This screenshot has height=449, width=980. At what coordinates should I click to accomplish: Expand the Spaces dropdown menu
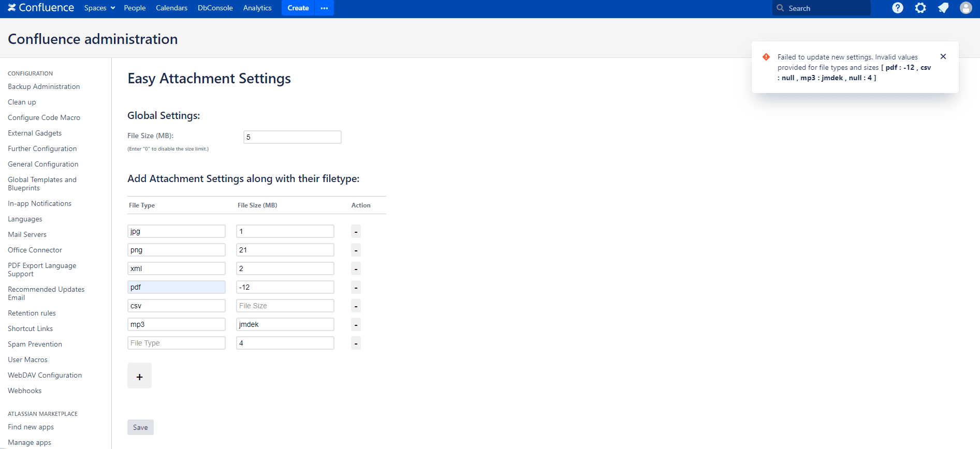coord(99,8)
